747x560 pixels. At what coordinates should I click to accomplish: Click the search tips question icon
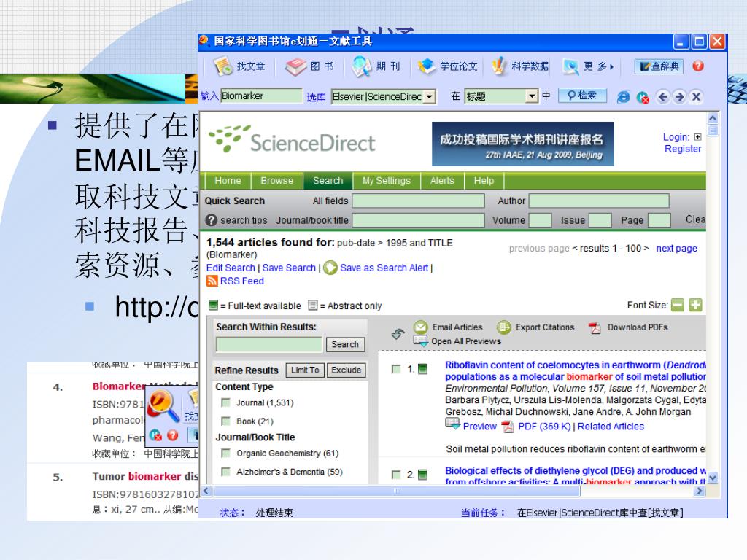[211, 220]
